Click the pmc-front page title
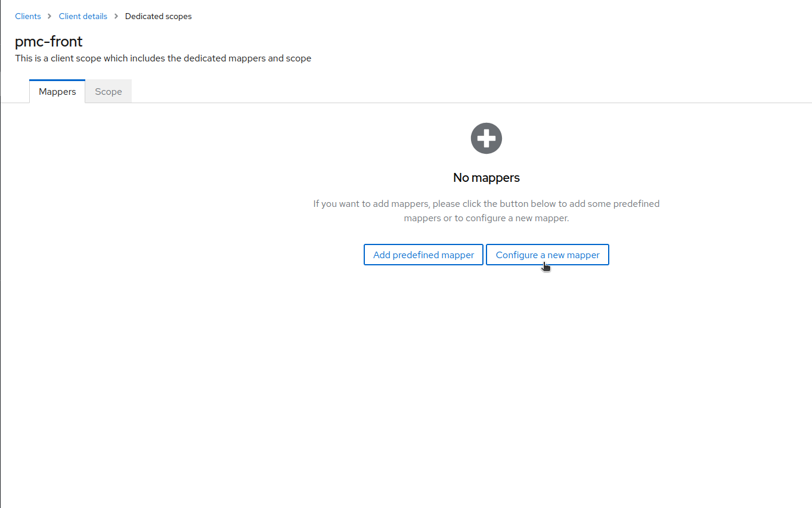812x508 pixels. tap(49, 42)
